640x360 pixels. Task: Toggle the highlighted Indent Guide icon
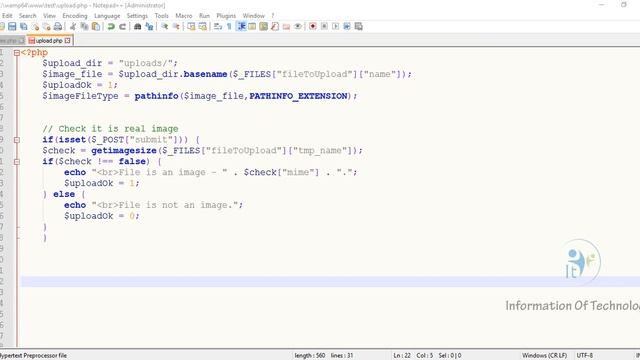241,27
